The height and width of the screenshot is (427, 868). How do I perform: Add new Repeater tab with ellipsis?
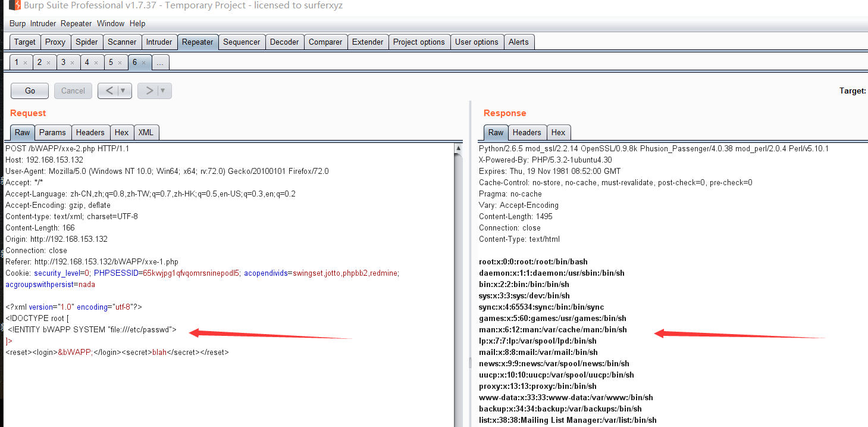click(x=160, y=62)
